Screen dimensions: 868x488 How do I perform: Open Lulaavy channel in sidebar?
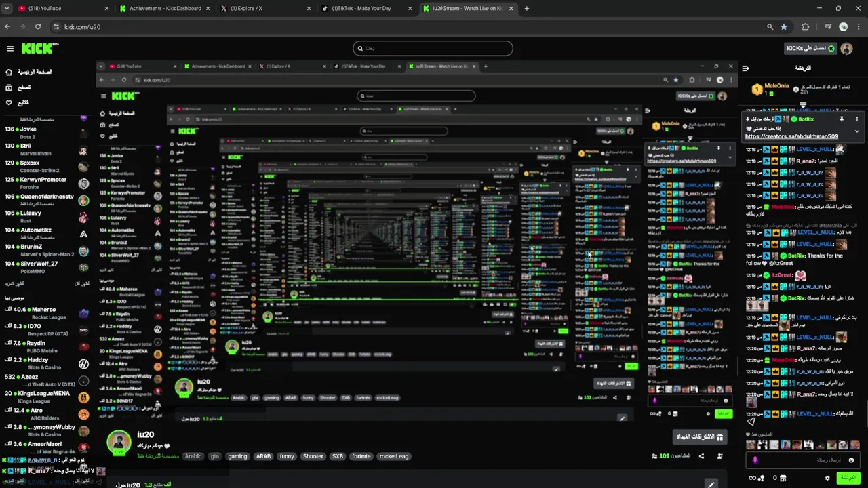pos(47,216)
